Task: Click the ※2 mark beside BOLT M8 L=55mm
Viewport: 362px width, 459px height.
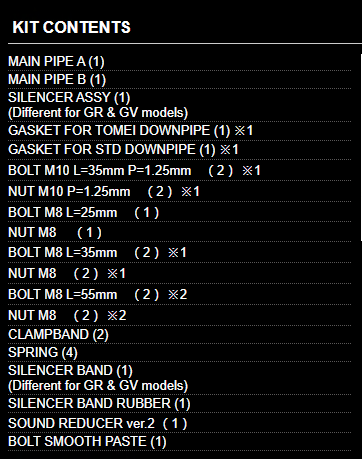Action: [x=177, y=294]
